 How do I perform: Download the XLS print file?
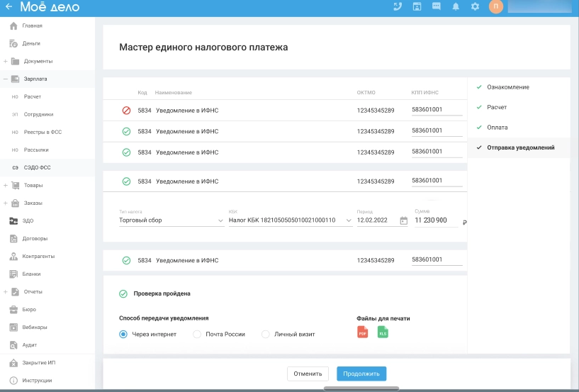pyautogui.click(x=383, y=332)
